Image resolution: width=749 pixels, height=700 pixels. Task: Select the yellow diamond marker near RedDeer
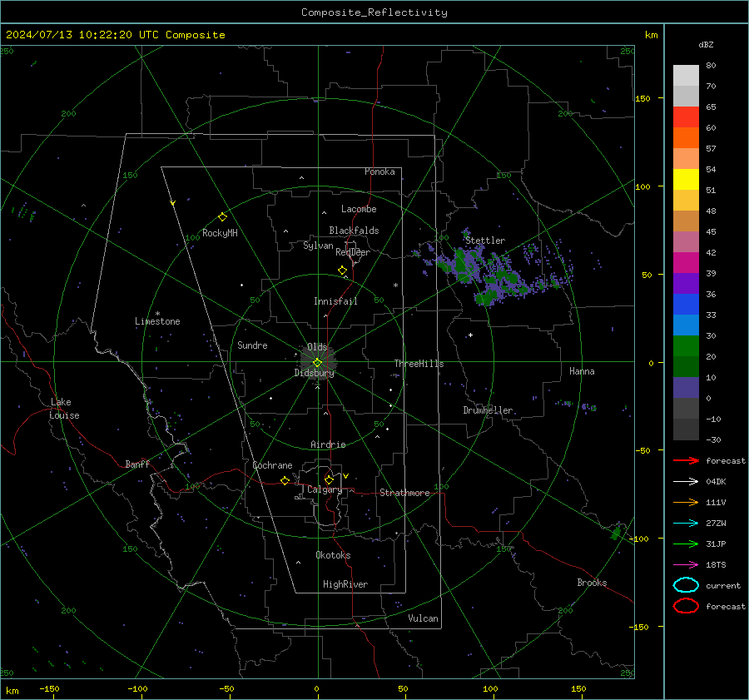[343, 271]
